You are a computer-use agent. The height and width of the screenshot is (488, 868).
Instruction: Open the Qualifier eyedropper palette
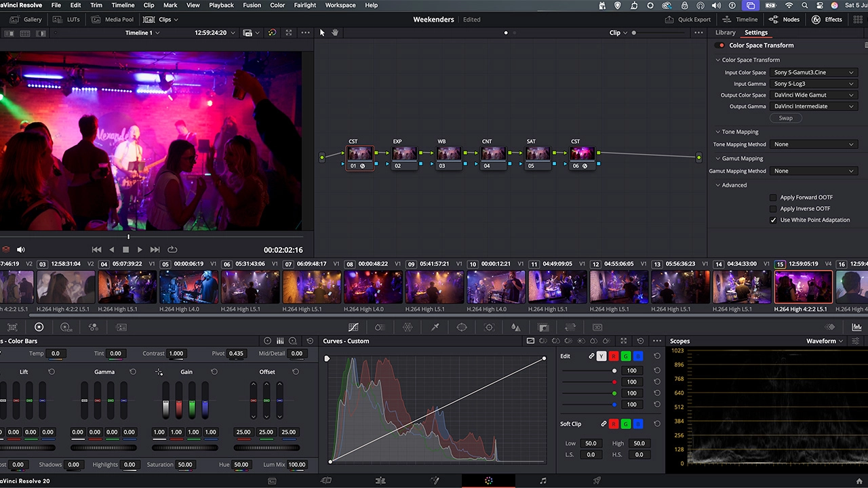[435, 327]
